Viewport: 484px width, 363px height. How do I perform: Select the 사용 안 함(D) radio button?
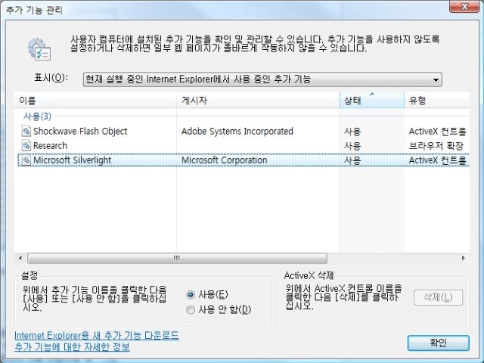[190, 310]
